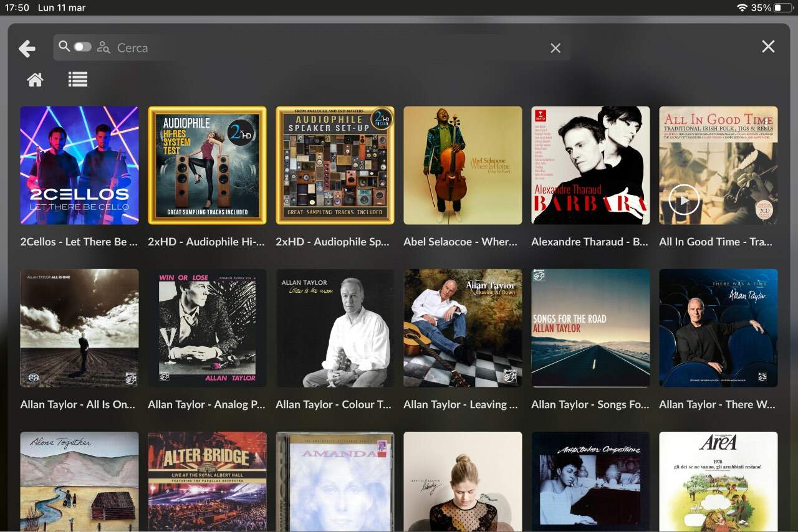
Task: Tap the Wi-Fi status icon
Action: (x=742, y=7)
